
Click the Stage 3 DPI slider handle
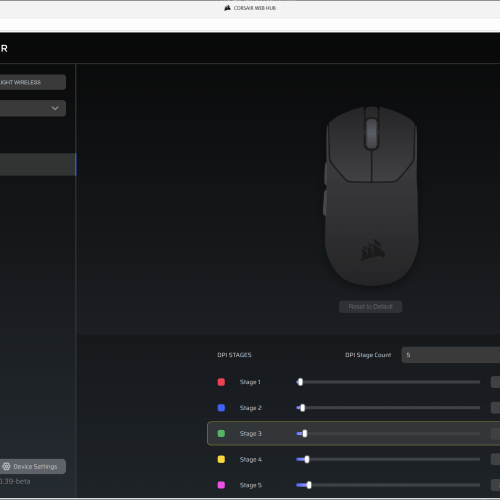click(305, 433)
